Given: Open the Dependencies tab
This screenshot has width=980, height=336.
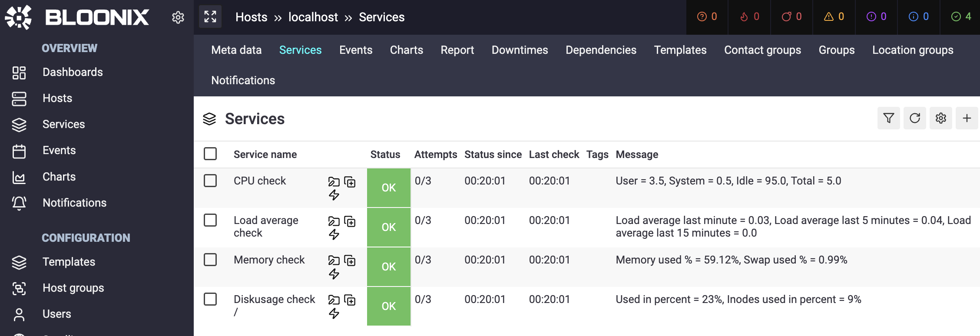Looking at the screenshot, I should point(601,50).
